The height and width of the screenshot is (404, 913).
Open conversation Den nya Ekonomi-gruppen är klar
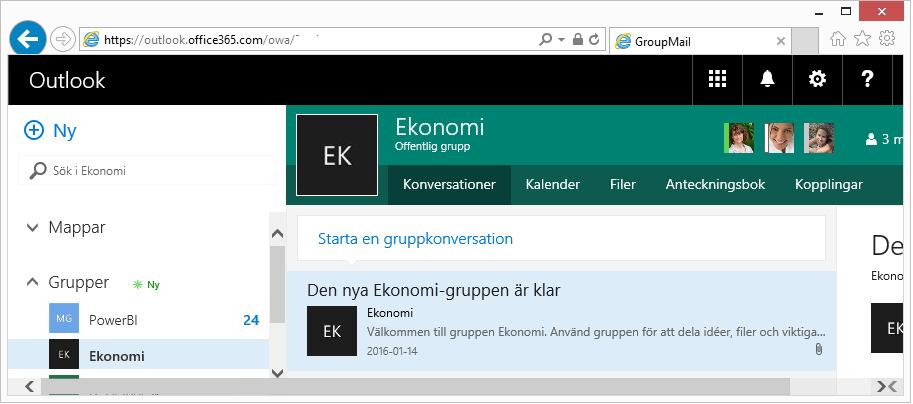tap(561, 321)
